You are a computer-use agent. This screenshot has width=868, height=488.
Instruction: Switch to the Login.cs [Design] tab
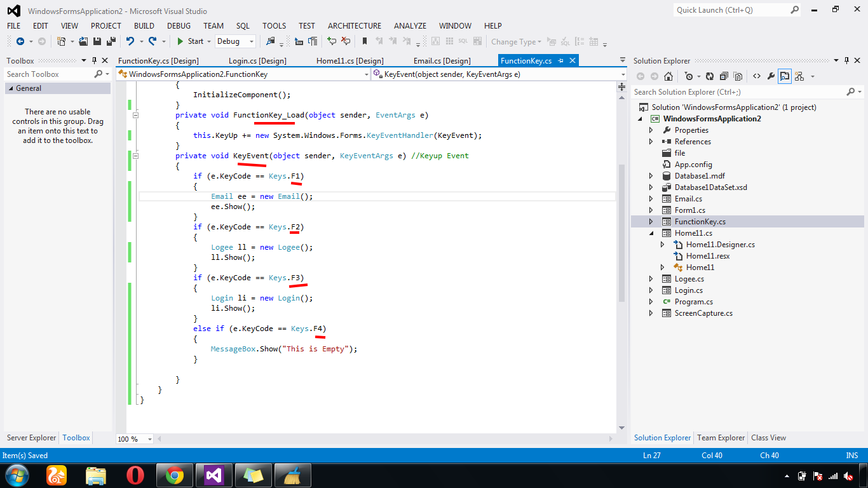point(257,60)
